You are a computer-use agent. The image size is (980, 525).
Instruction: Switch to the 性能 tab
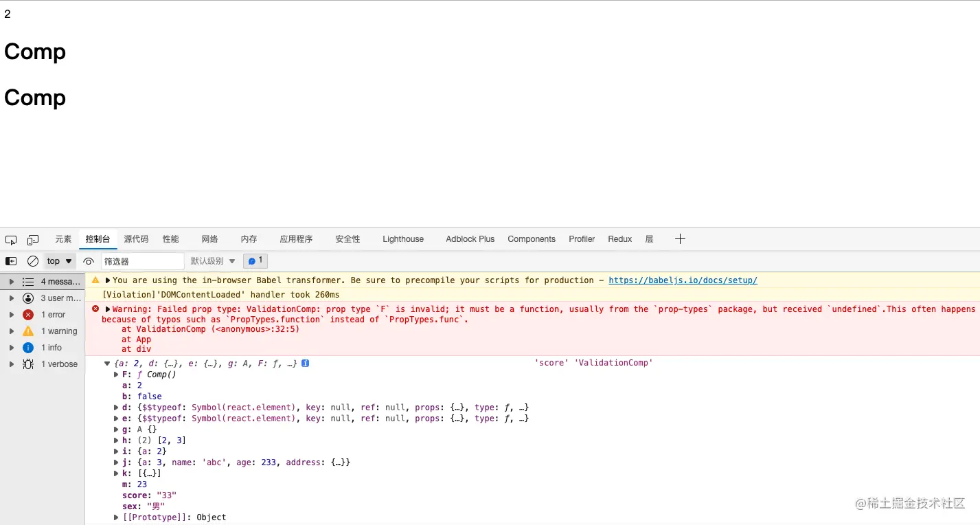coord(171,239)
